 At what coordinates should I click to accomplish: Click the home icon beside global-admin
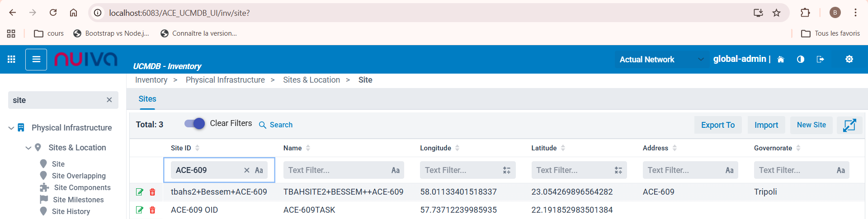(781, 60)
